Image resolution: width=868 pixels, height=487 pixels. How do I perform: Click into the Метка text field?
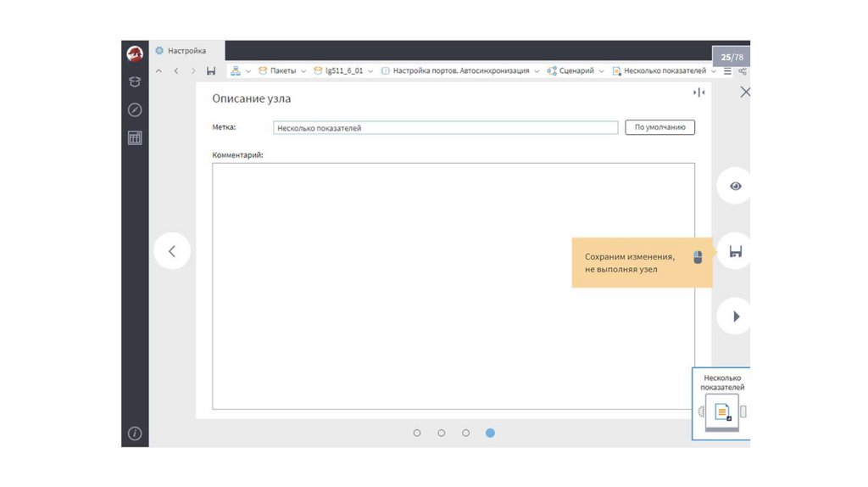pos(445,128)
